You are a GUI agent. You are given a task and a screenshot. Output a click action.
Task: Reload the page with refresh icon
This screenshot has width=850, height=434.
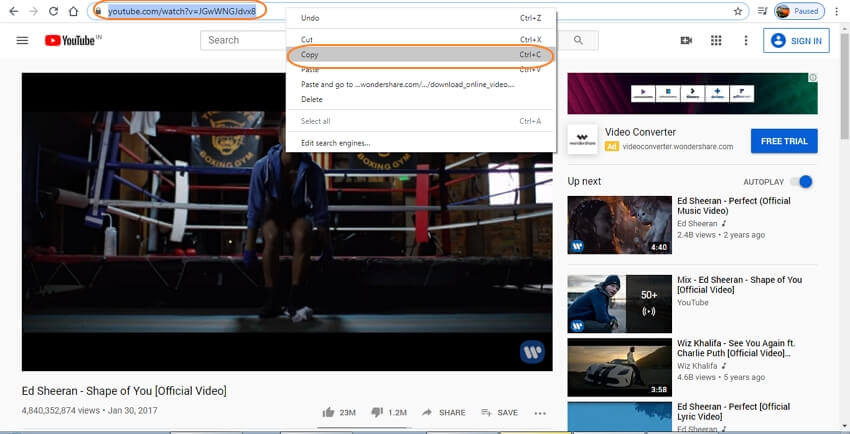point(53,11)
